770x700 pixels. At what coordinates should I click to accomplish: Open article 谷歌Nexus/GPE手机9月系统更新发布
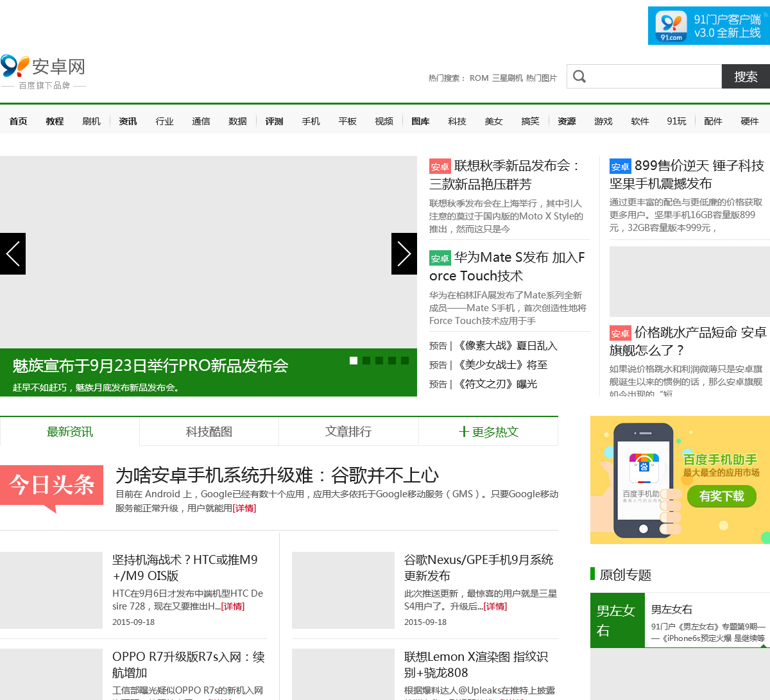[479, 568]
